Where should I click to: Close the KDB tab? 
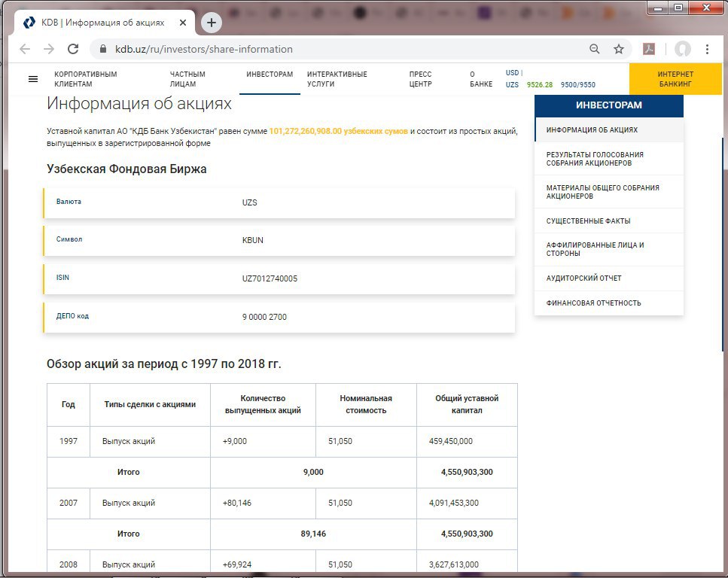tap(183, 23)
